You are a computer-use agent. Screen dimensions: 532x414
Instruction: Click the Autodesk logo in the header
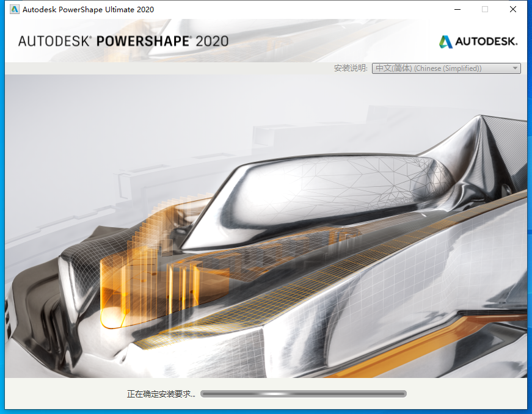point(478,42)
